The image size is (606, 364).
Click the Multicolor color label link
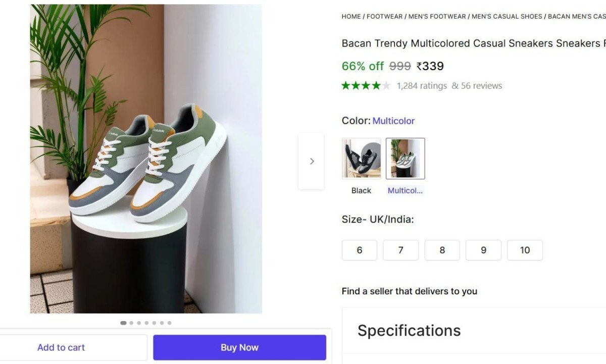click(x=393, y=121)
